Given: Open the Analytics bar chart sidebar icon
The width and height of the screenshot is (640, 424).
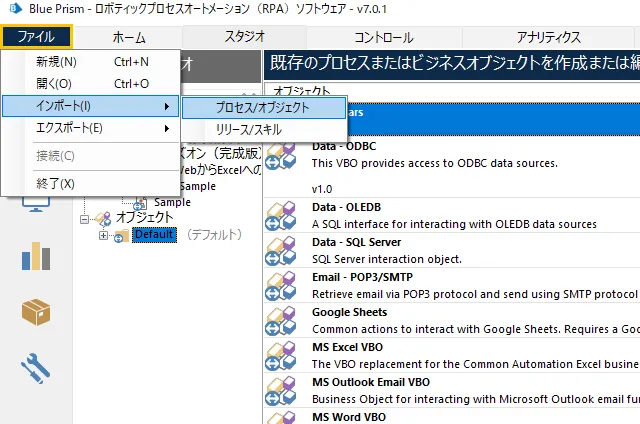Looking at the screenshot, I should [x=36, y=256].
